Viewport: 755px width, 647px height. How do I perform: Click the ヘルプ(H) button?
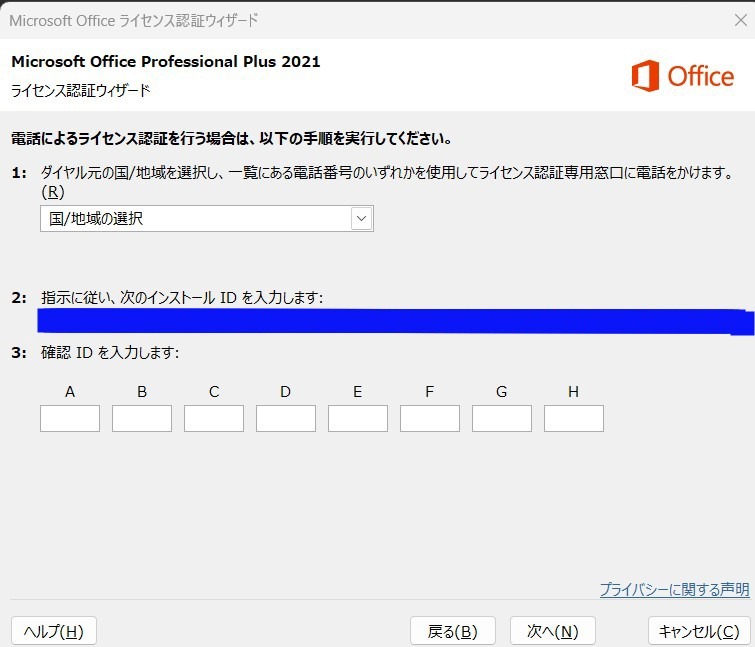[x=54, y=631]
